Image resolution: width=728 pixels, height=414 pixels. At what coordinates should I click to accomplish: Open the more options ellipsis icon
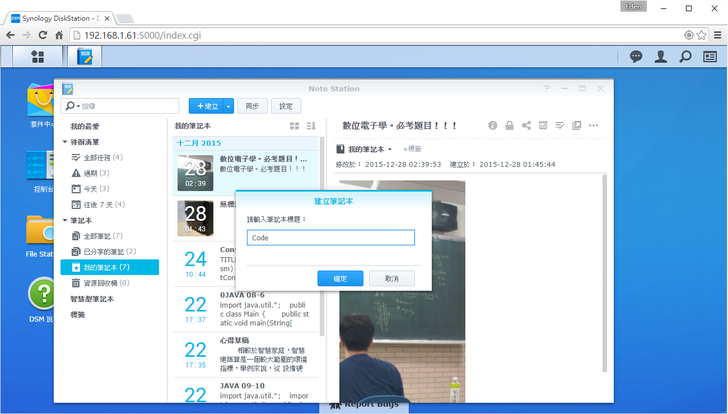click(594, 126)
